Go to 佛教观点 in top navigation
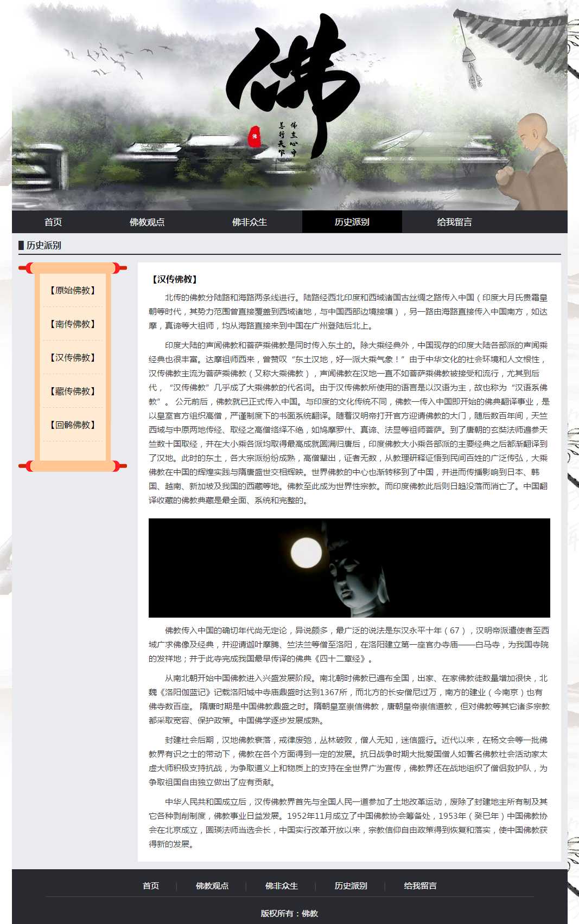This screenshot has height=924, width=579. 147,222
